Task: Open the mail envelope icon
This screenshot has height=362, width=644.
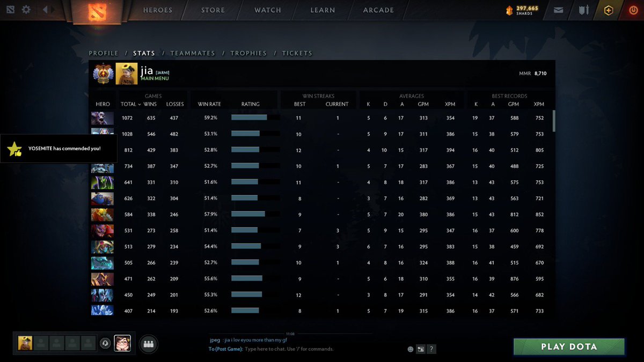Action: tap(559, 10)
